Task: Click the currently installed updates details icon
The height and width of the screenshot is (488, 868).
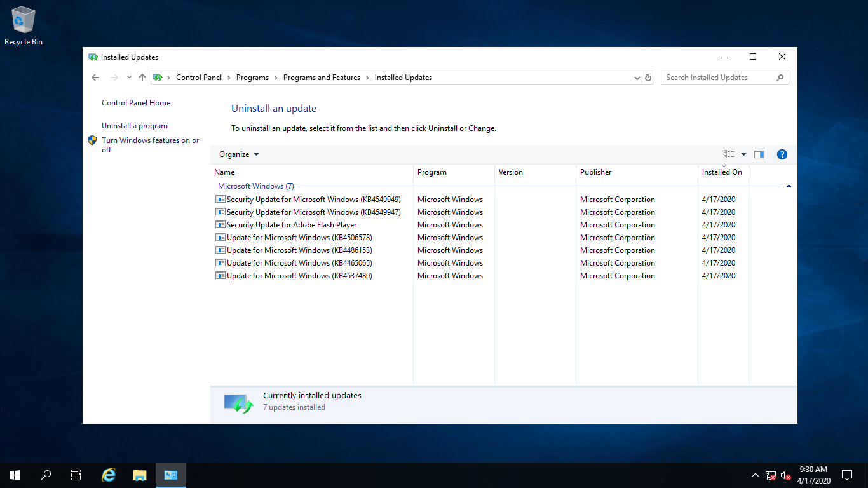Action: [238, 403]
